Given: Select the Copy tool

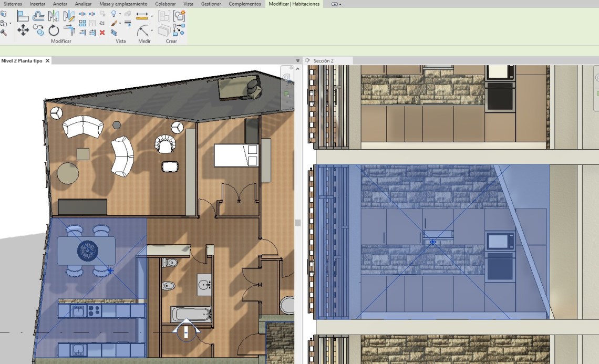Looking at the screenshot, I should [38, 30].
